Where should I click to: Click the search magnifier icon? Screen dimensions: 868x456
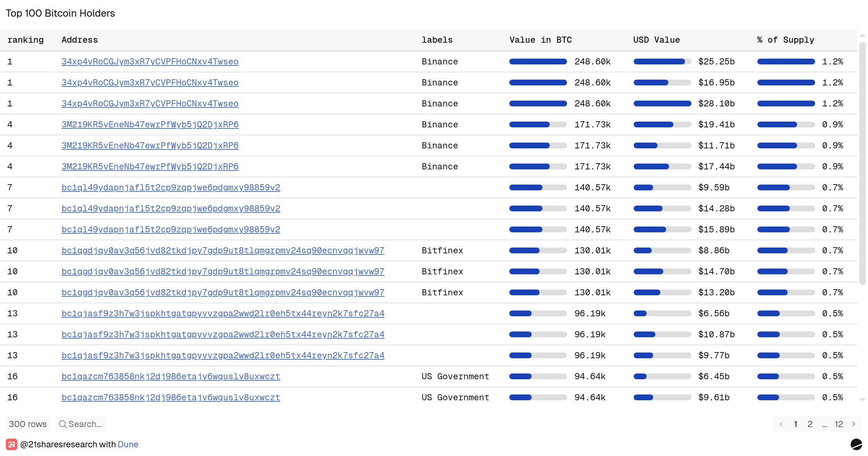pyautogui.click(x=63, y=424)
